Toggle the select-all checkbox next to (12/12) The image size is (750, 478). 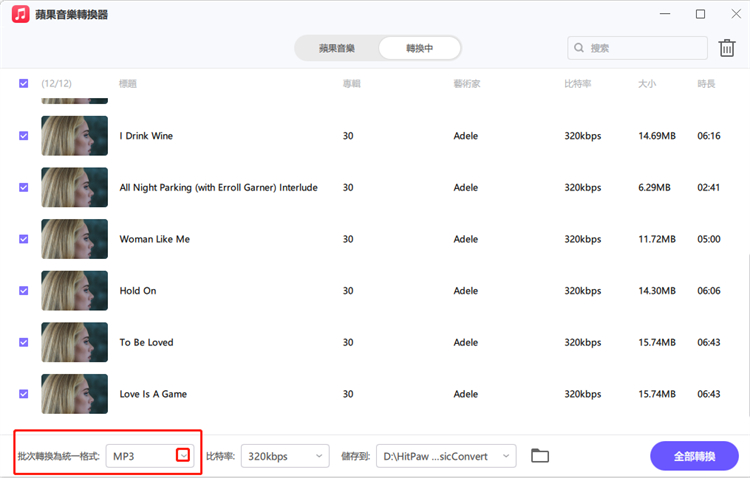point(23,83)
